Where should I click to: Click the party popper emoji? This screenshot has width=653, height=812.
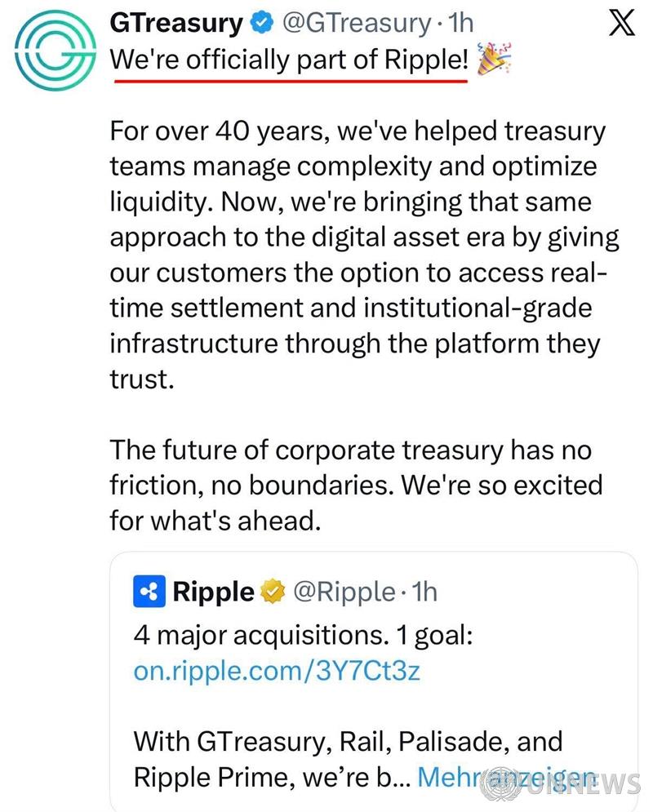point(495,60)
